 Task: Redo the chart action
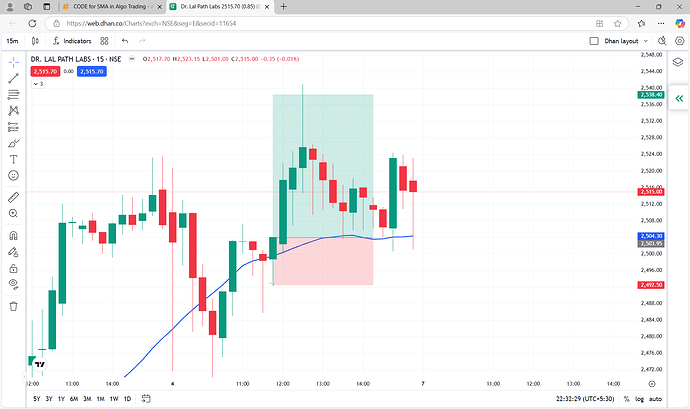(142, 41)
